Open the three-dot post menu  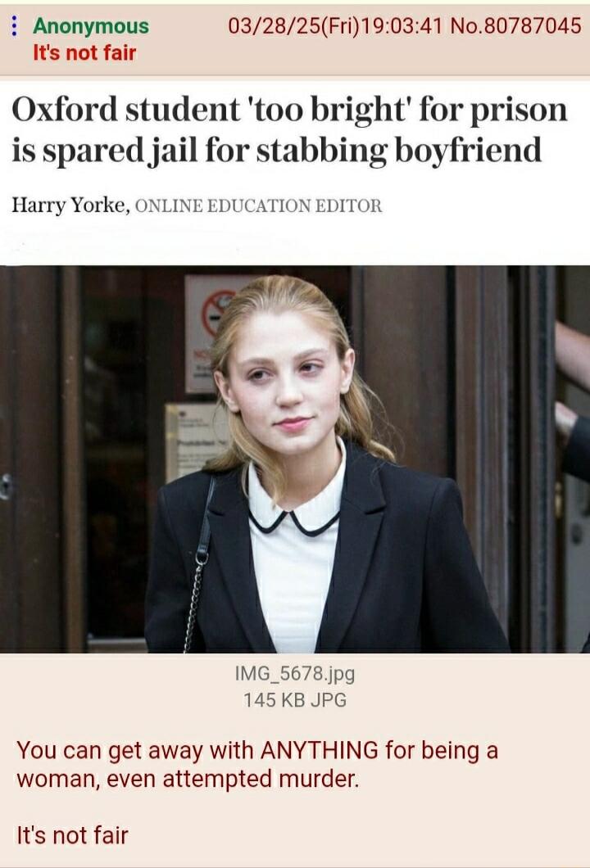(x=15, y=25)
